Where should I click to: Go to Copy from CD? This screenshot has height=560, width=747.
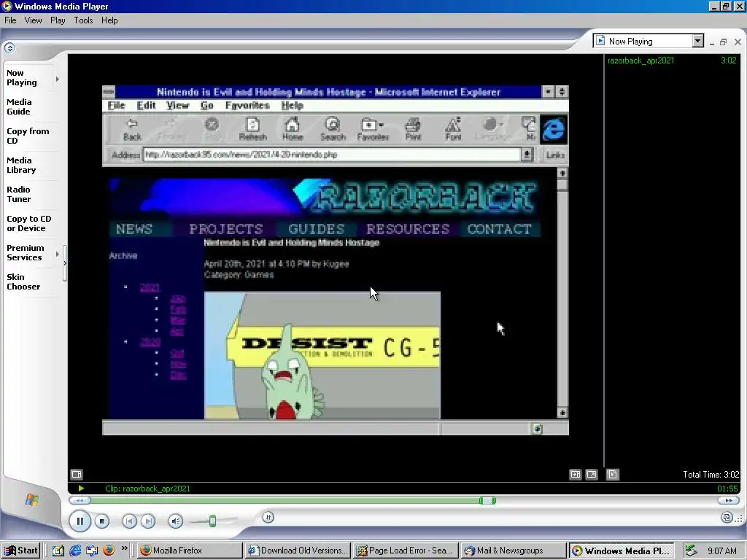coord(28,136)
